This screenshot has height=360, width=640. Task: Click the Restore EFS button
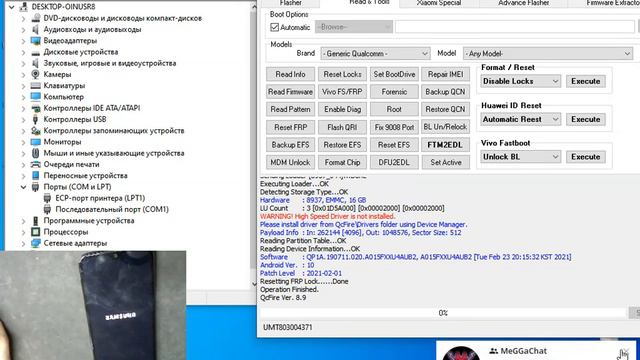[342, 145]
